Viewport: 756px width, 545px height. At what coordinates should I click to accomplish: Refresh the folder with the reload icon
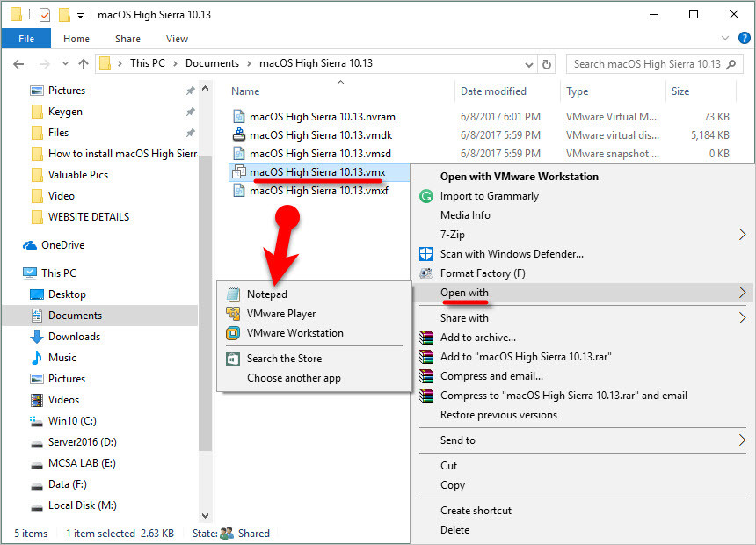pos(546,64)
